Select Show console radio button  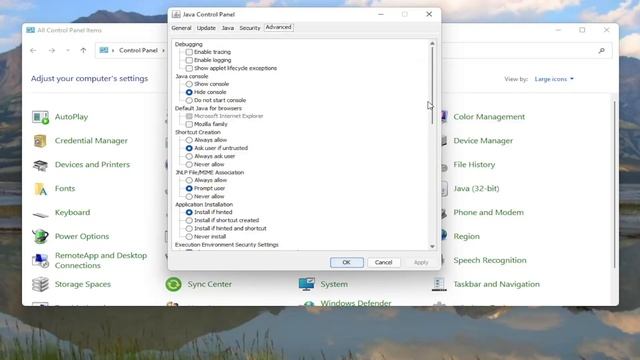189,84
